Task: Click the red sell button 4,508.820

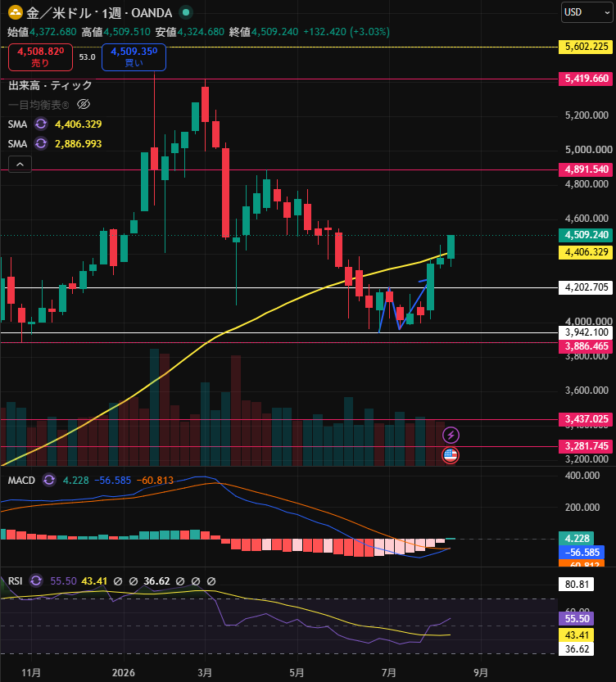Action: 40,57
